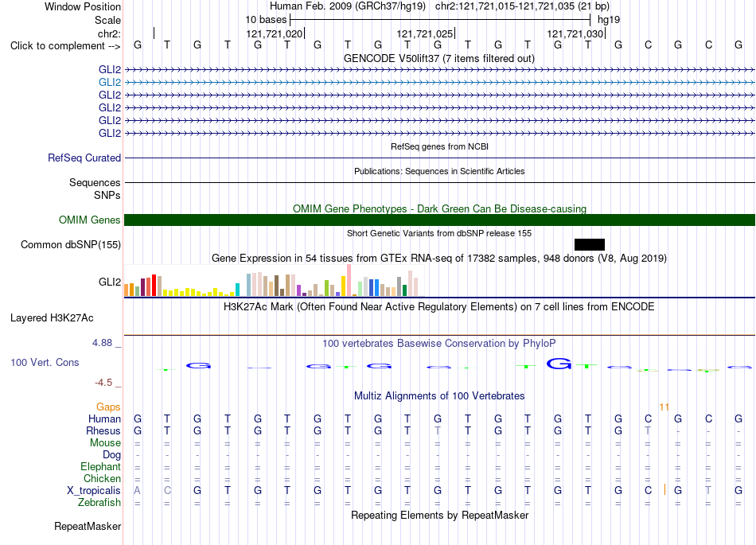Click the chr2: base position label

[x=109, y=33]
